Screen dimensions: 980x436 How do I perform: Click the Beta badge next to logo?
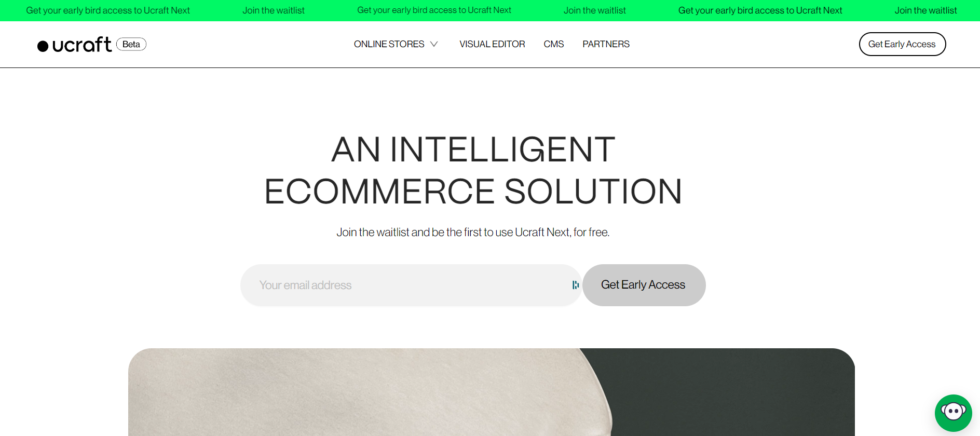click(x=131, y=44)
